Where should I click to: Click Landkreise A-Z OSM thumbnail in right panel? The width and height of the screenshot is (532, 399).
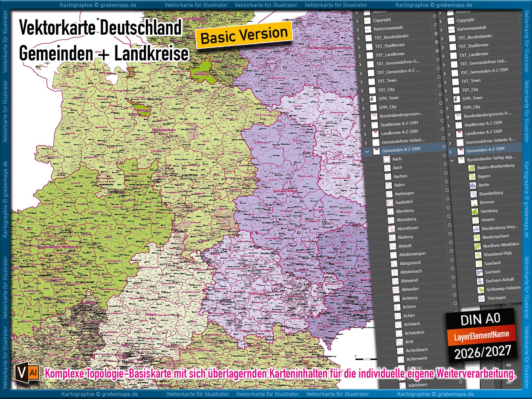tap(459, 134)
